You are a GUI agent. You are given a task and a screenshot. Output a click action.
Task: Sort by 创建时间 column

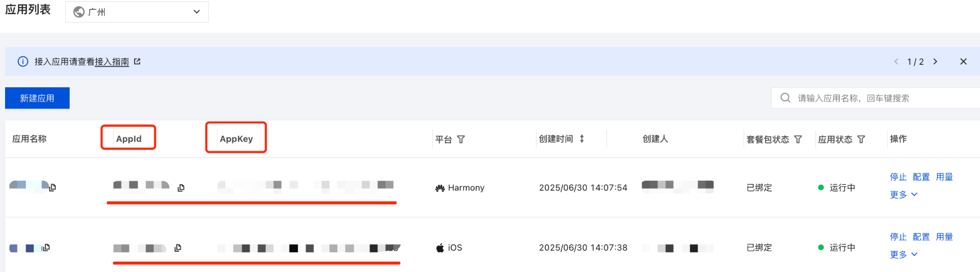pyautogui.click(x=582, y=139)
